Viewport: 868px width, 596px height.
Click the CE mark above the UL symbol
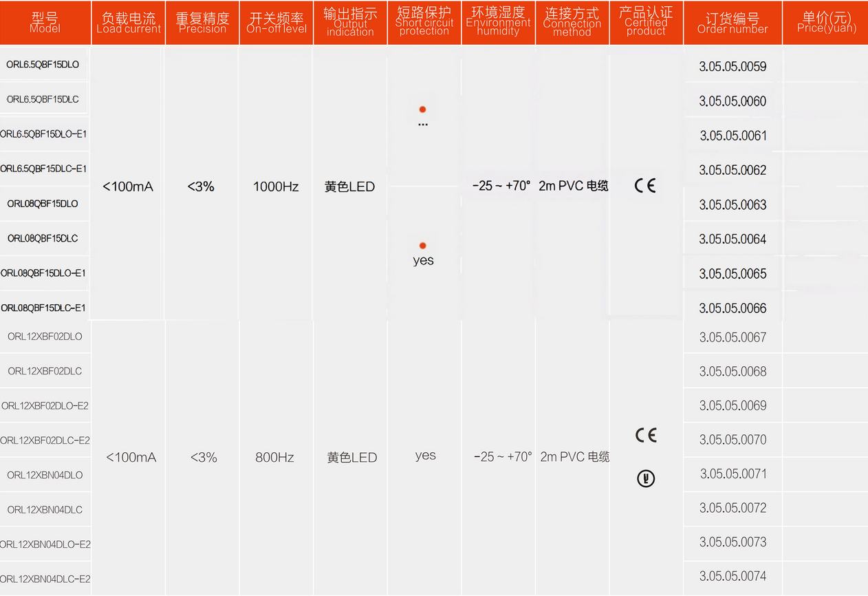645,435
